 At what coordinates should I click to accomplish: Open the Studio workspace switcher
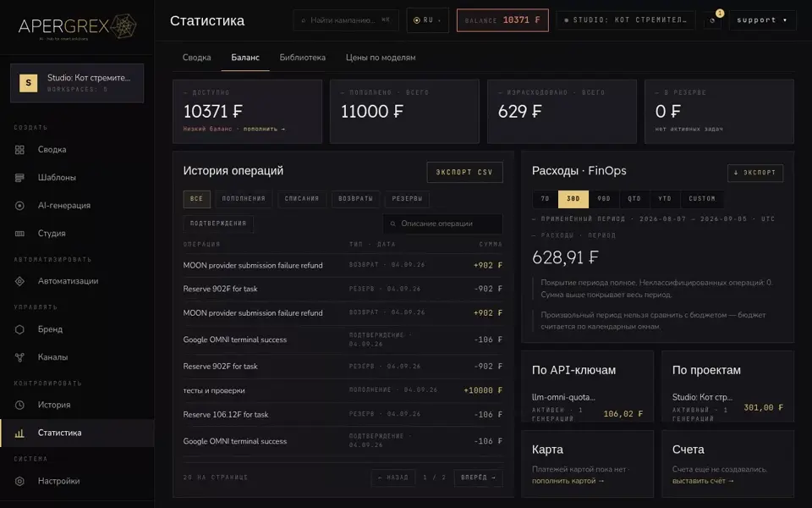point(77,83)
